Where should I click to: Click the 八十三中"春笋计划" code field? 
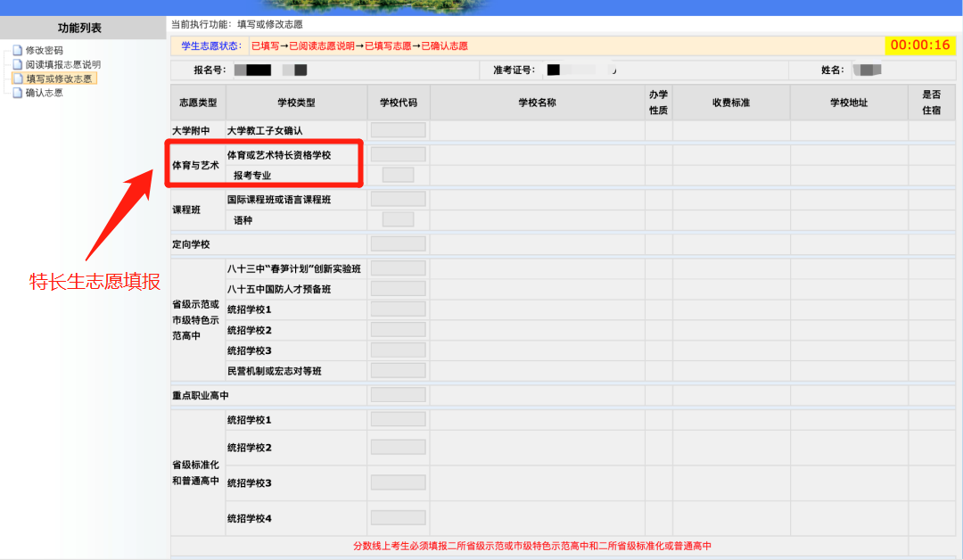point(398,267)
